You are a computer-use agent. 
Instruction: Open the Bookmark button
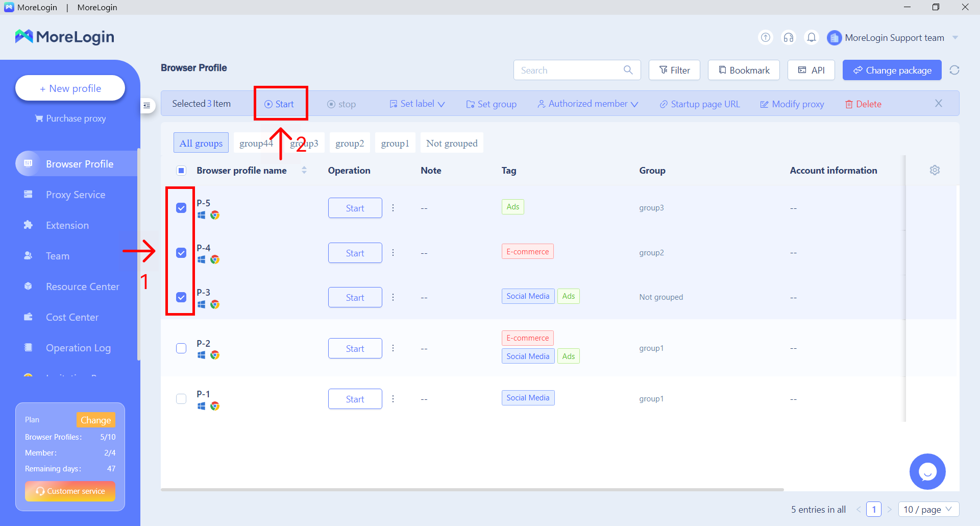coord(744,70)
